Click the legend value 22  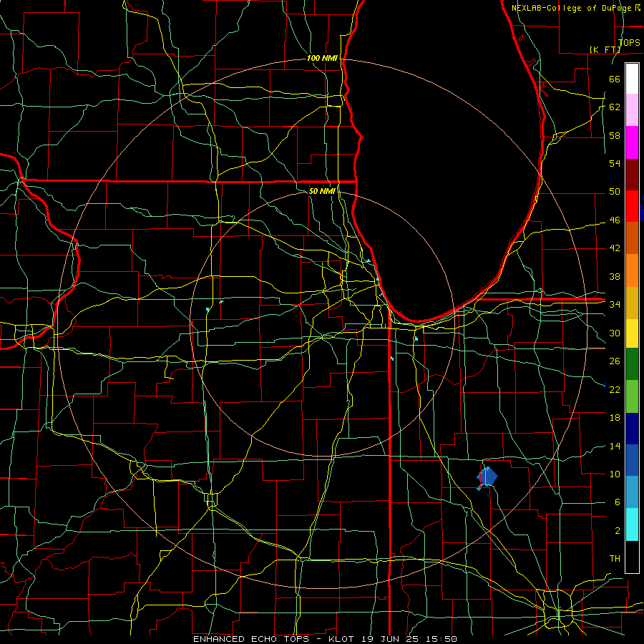click(615, 389)
